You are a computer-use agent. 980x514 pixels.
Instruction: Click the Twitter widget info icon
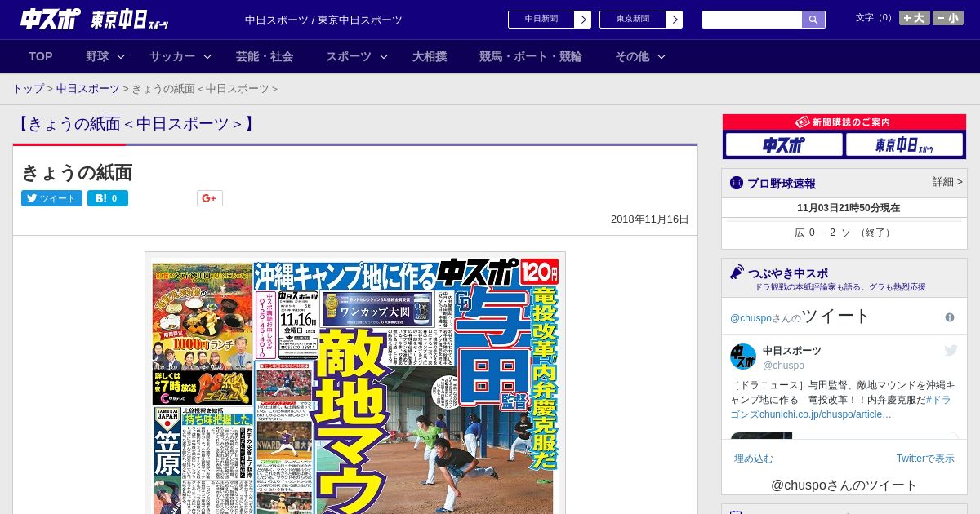(x=950, y=317)
